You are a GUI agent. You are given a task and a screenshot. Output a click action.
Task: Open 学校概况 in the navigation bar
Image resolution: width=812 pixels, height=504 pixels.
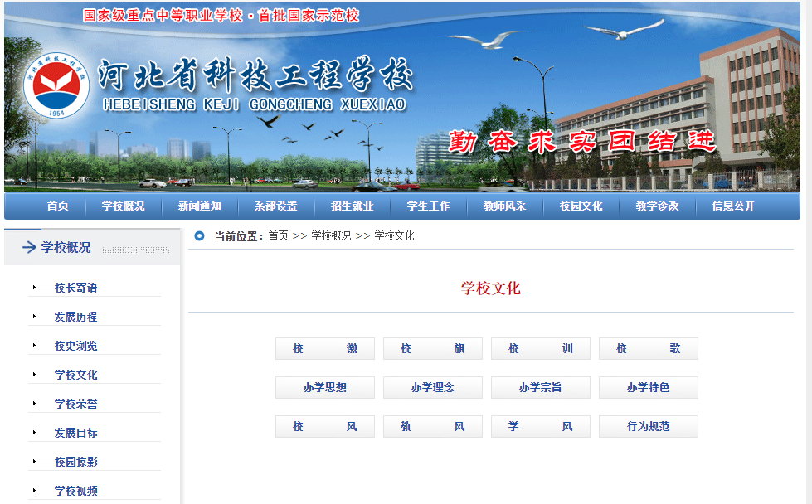click(124, 206)
